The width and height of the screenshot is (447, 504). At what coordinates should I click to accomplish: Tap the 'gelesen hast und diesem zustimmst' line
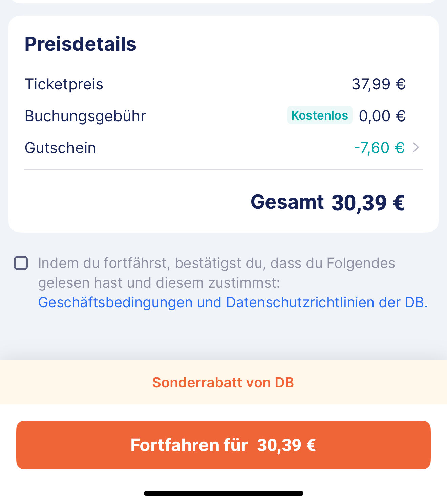pos(159,283)
